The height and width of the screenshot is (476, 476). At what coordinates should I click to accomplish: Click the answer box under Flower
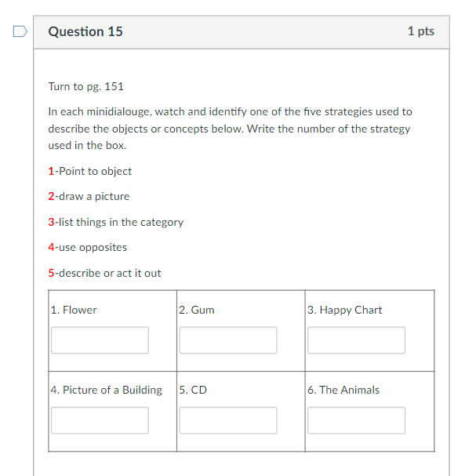[100, 340]
